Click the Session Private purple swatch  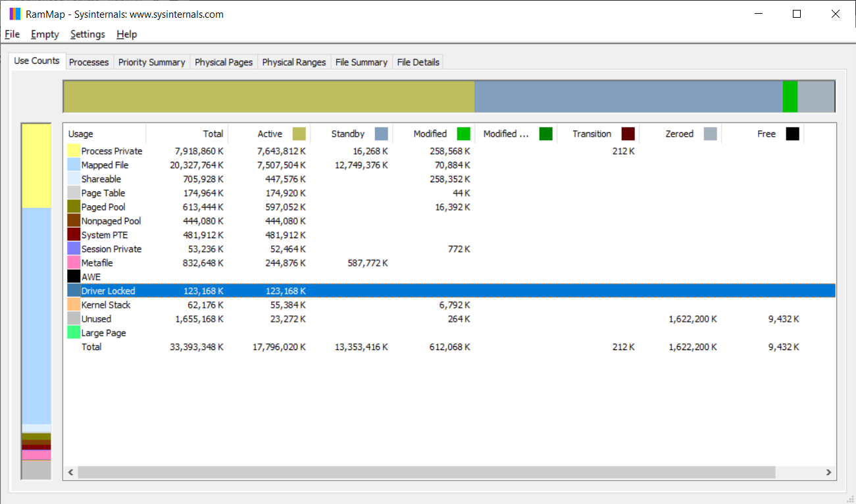[x=74, y=249]
